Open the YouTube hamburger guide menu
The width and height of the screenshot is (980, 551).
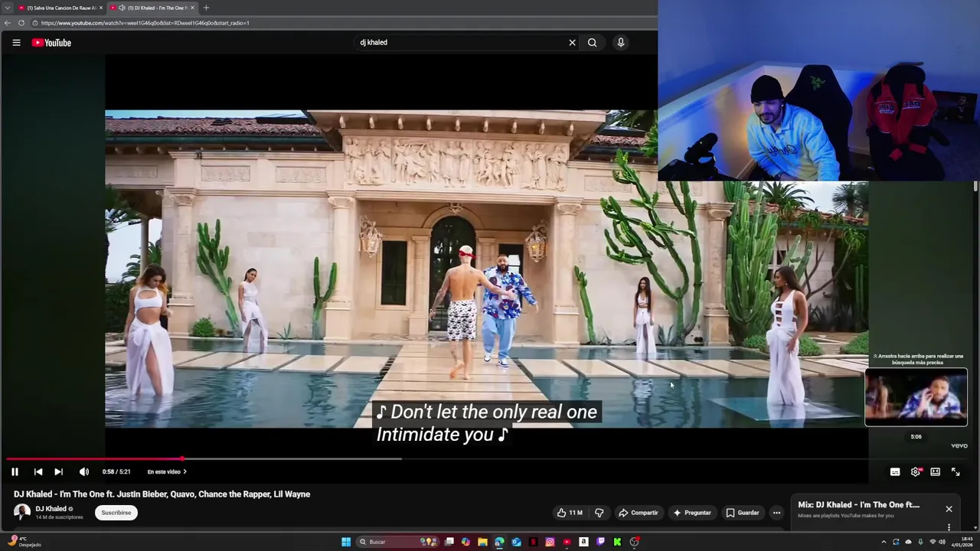tap(16, 43)
